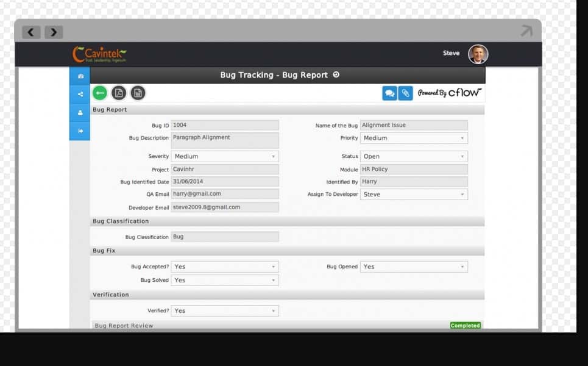
Task: Select the Assign To Developer dropdown
Action: click(414, 195)
